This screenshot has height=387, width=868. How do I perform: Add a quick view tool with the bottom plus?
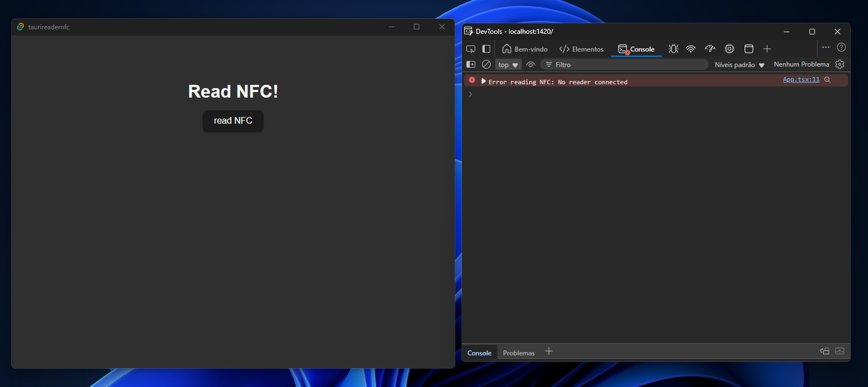click(x=549, y=351)
